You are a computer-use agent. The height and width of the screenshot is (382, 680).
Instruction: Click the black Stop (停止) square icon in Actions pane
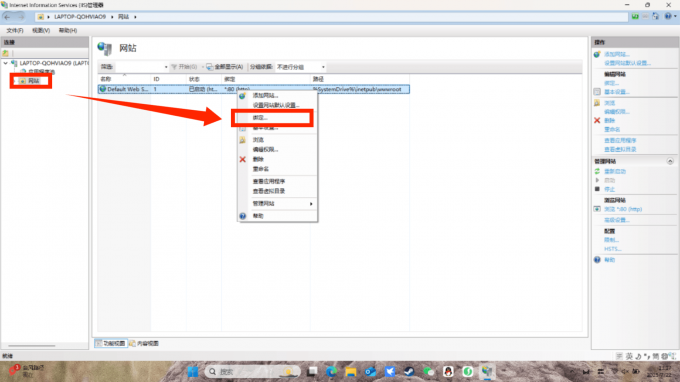597,189
